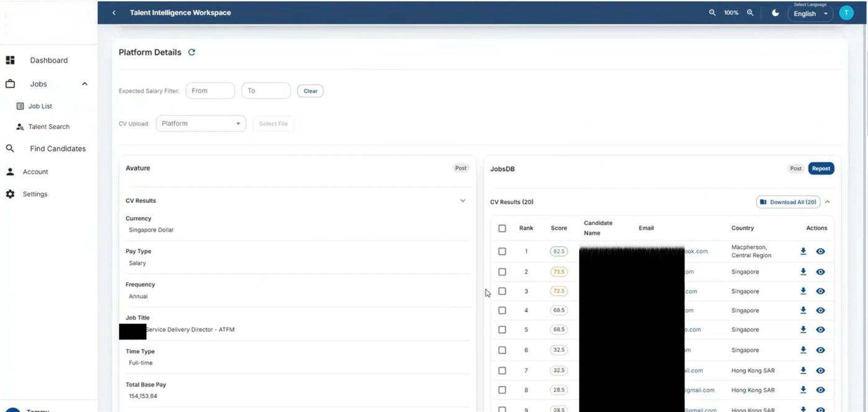The width and height of the screenshot is (868, 412).
Task: Click Download All (20) button
Action: point(788,202)
